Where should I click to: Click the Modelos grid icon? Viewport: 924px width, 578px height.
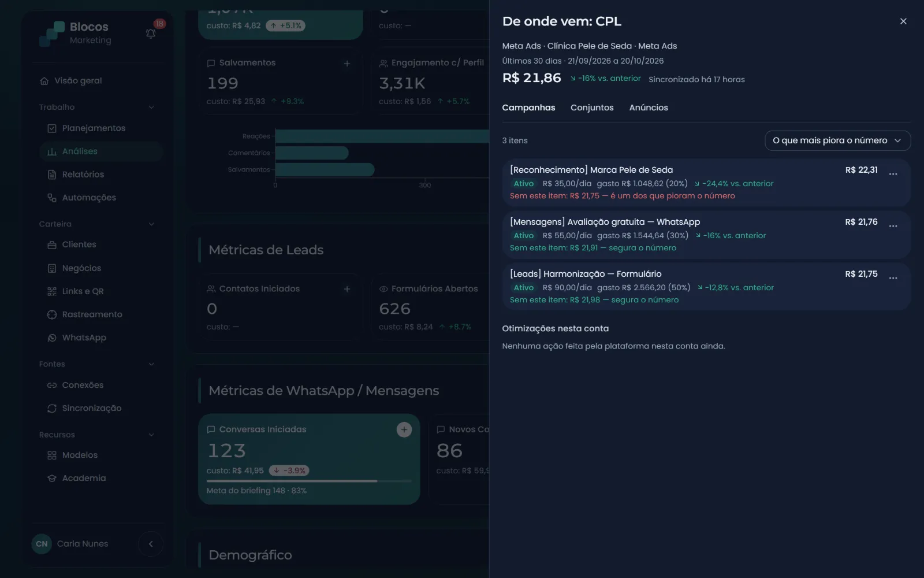click(52, 455)
